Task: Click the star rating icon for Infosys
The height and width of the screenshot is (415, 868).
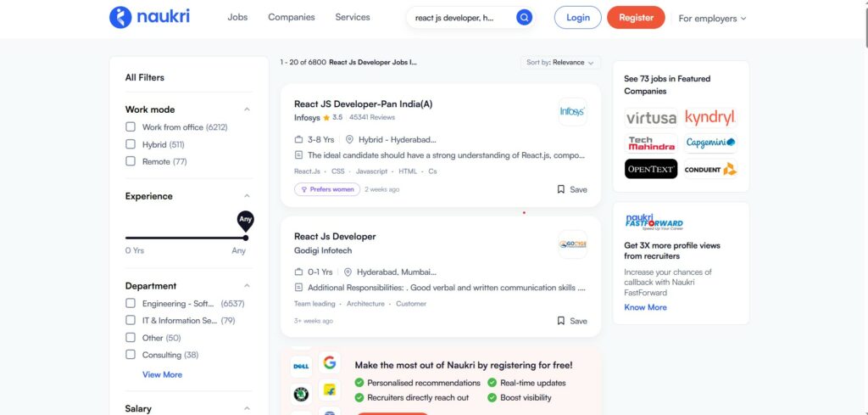Action: coord(326,117)
